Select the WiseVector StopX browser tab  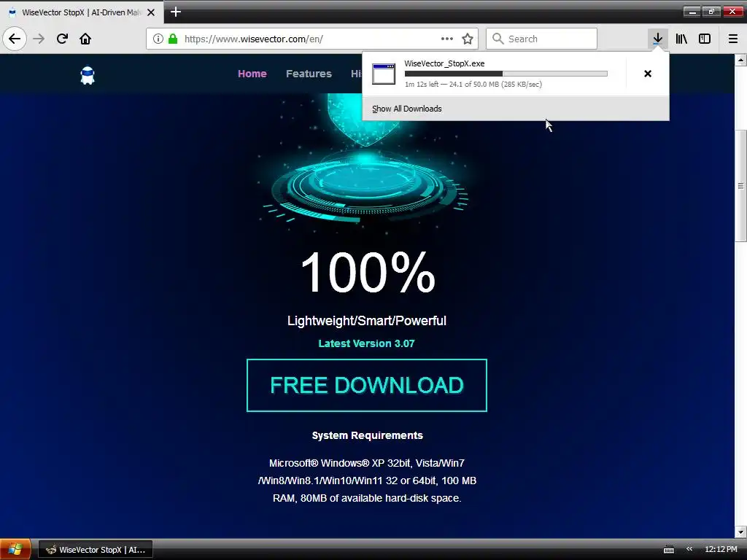point(82,12)
